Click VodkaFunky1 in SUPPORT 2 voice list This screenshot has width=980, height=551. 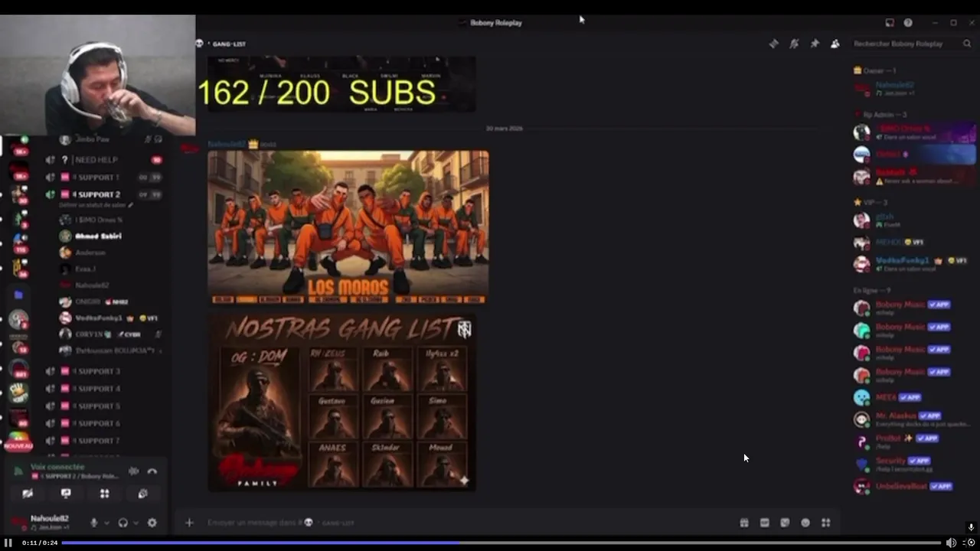100,318
